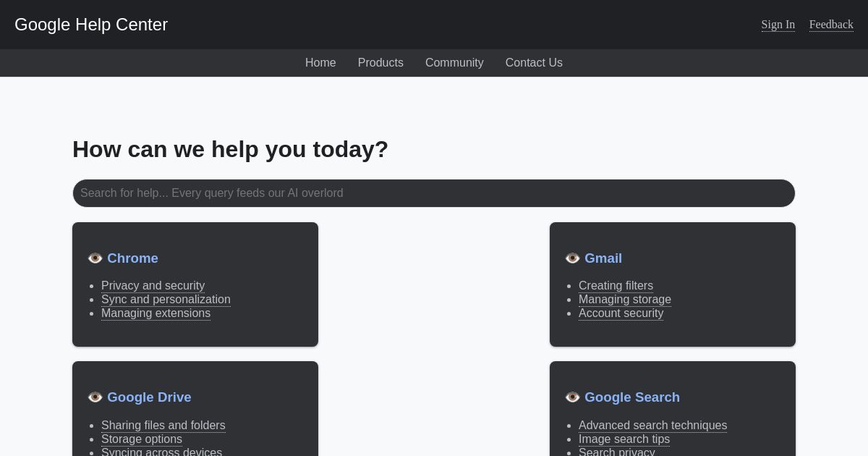This screenshot has height=456, width=868.
Task: Click the eye icon next to Google Drive
Action: (x=95, y=397)
